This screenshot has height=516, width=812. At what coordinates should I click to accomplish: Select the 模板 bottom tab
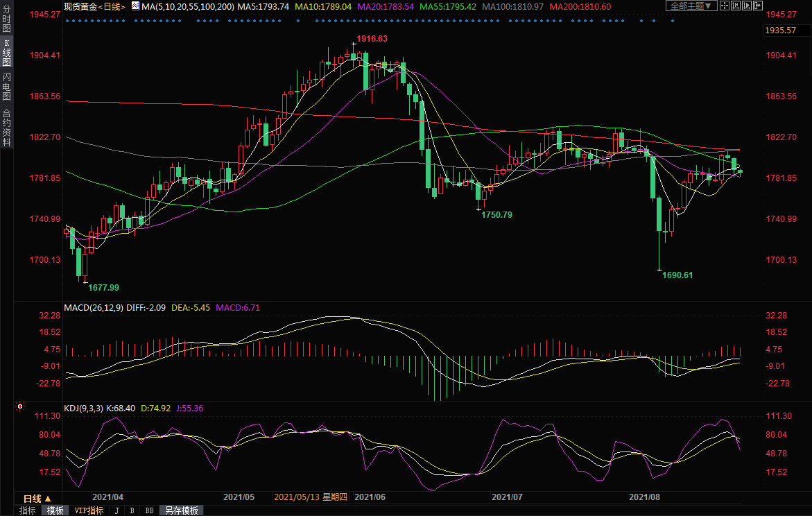(55, 510)
